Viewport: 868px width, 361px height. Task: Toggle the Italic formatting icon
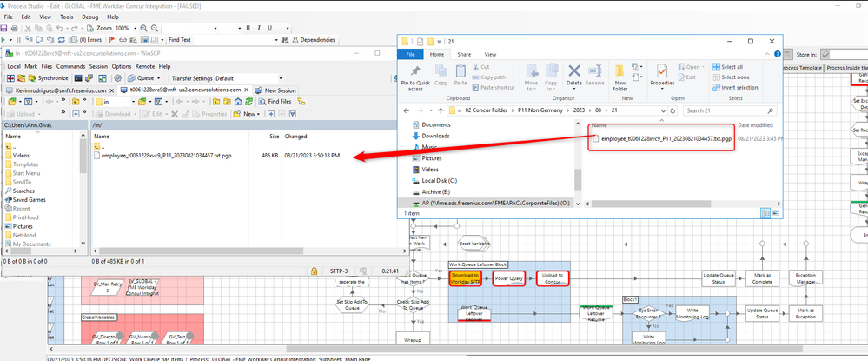pos(259,28)
